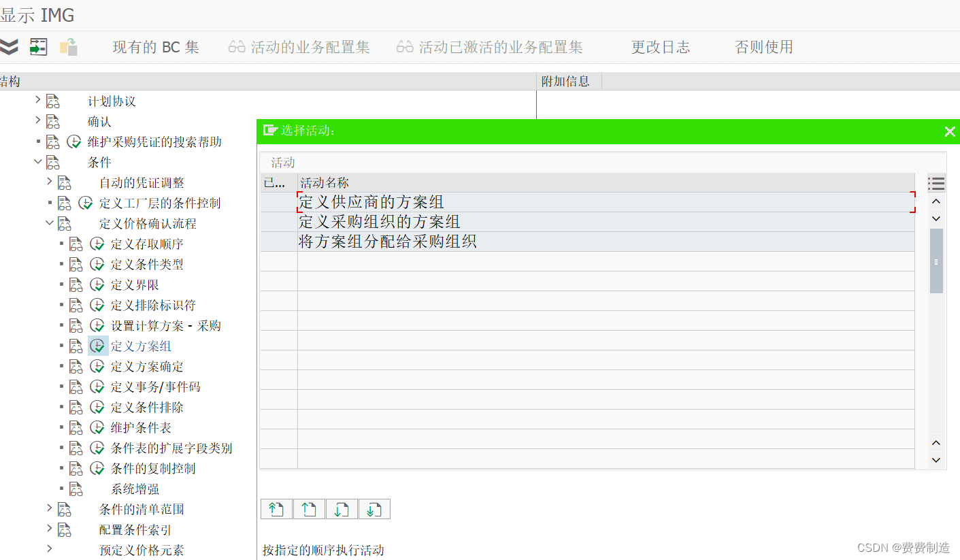Click 活动已激活的业务配置集 toolbar button
960x560 pixels.
coord(490,47)
